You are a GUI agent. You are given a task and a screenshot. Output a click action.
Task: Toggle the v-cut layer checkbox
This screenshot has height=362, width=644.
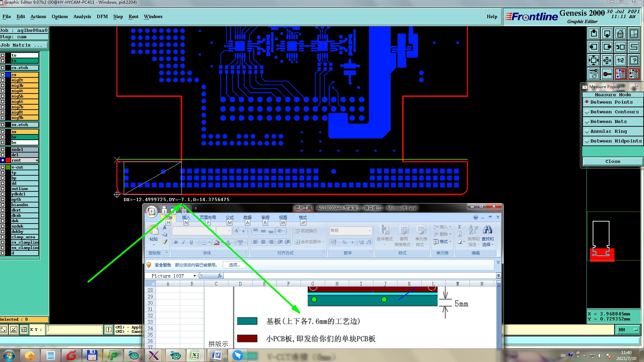tap(3, 167)
